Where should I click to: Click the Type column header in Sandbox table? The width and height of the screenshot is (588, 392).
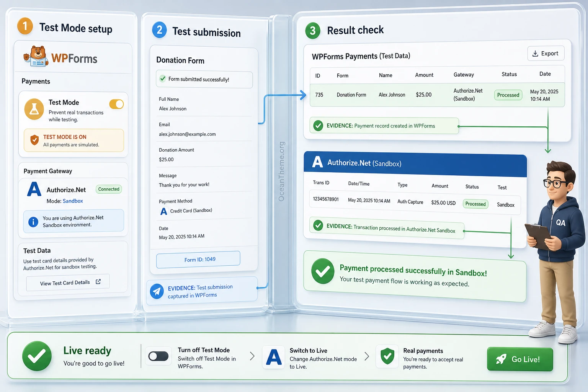[x=402, y=185]
